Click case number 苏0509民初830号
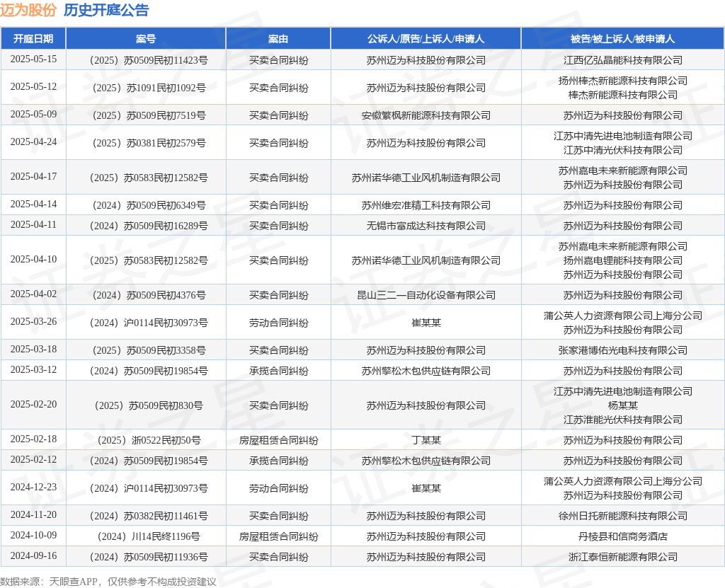The image size is (725, 588). tap(166, 406)
